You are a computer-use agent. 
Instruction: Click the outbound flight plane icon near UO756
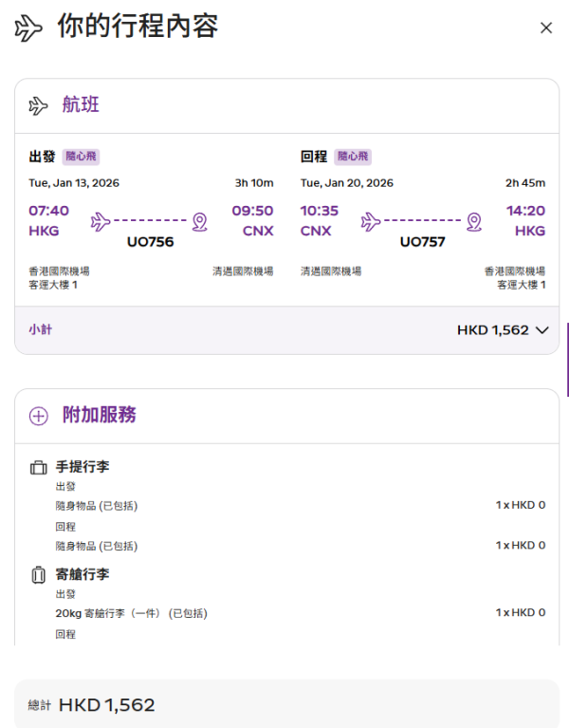pyautogui.click(x=101, y=221)
